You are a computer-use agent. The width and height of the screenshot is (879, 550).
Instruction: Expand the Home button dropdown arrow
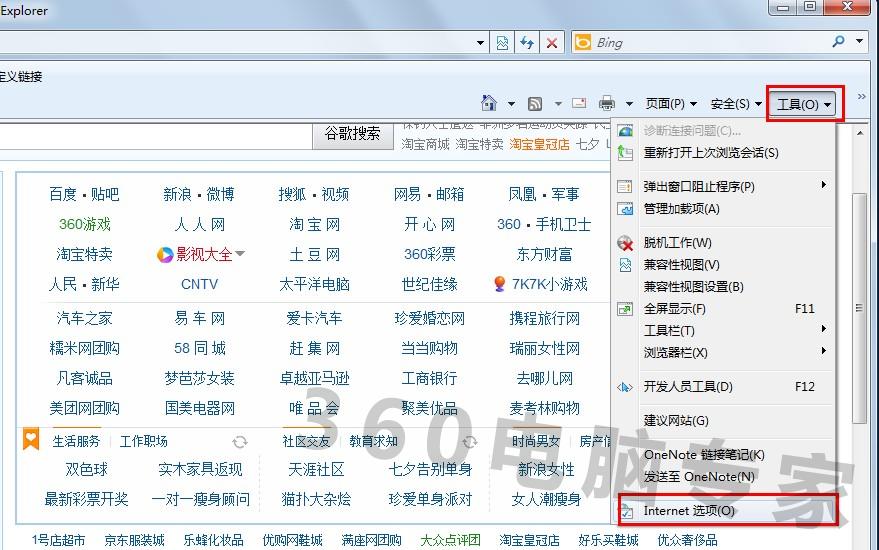(511, 104)
